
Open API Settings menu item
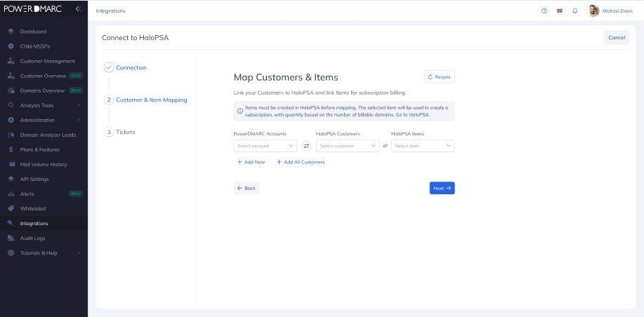[x=34, y=180]
